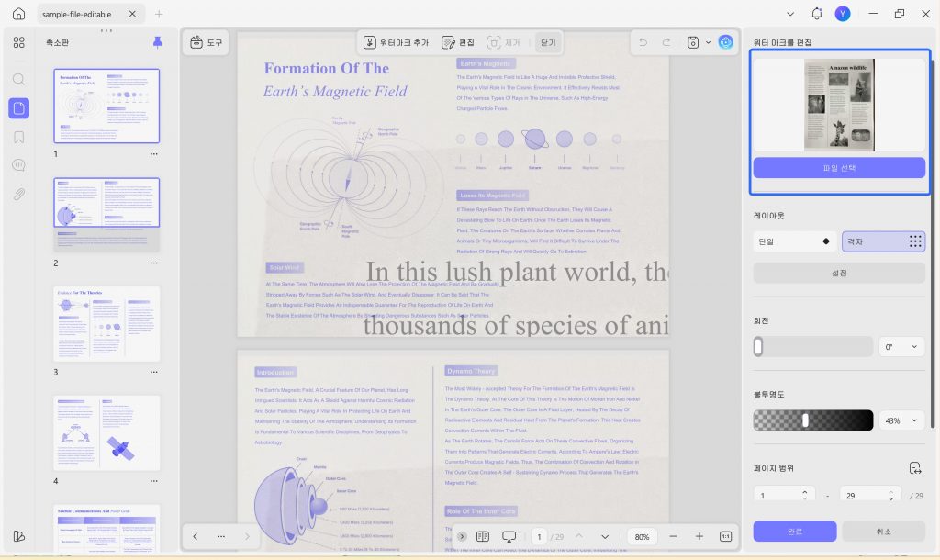Select 단일 single layout option
The image size is (940, 560).
point(794,241)
